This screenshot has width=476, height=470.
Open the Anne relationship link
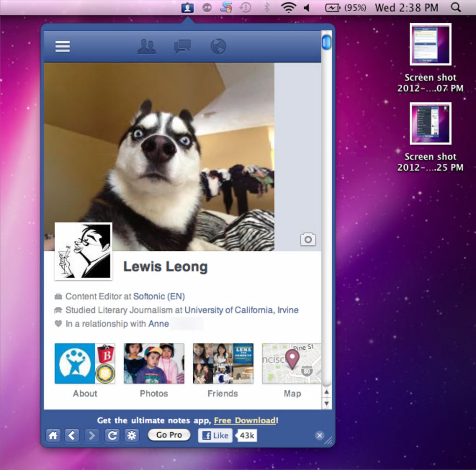pos(159,324)
